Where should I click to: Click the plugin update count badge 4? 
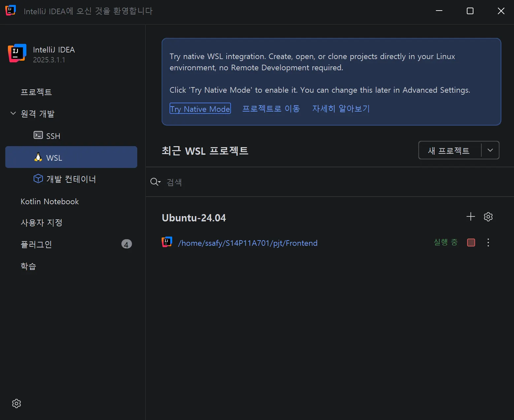pyautogui.click(x=127, y=244)
